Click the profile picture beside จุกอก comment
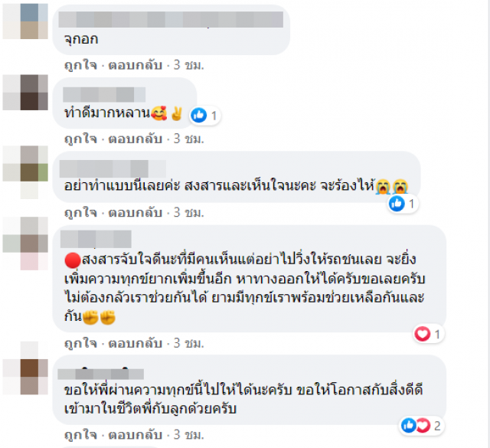 click(25, 21)
